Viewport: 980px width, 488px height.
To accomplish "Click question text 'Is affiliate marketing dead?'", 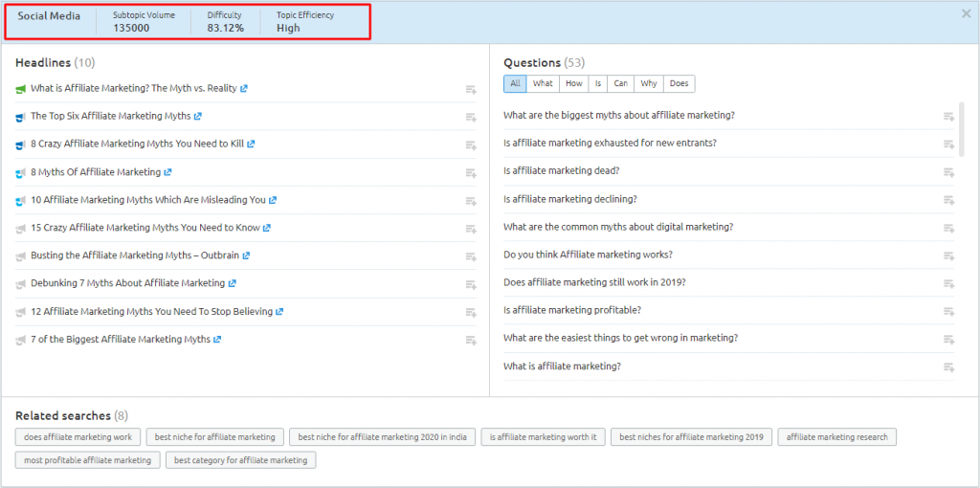I will point(561,170).
